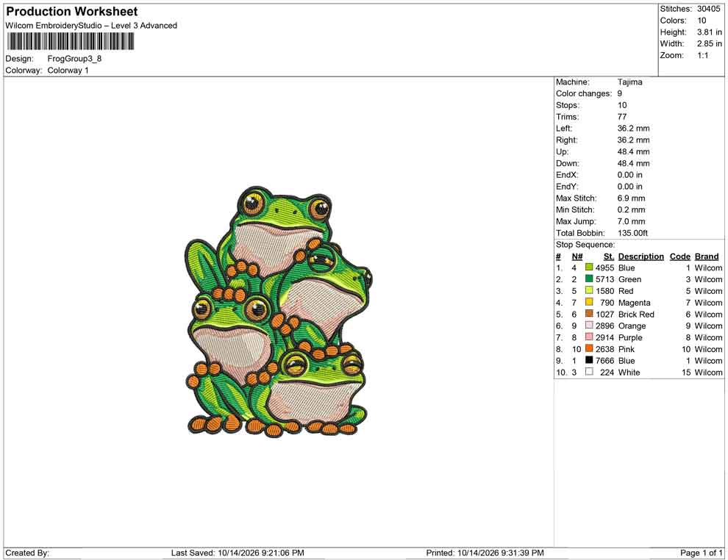This screenshot has height=560, width=728.
Task: Choose the swatch in the 2914 Purple row
Action: [589, 337]
